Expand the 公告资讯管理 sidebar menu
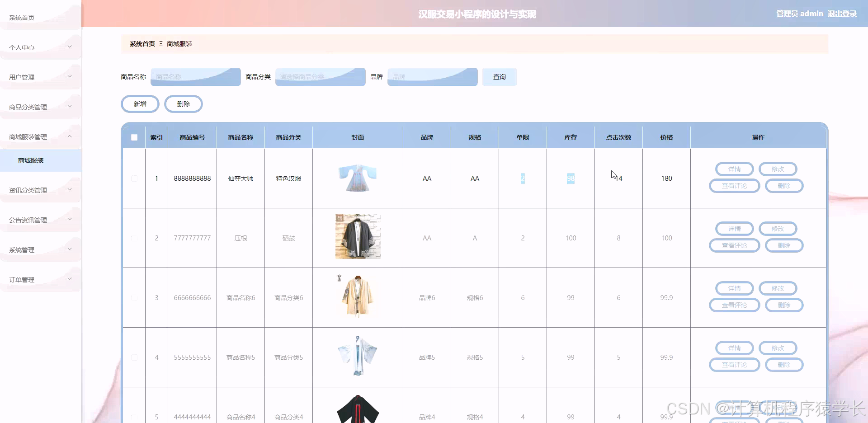Image resolution: width=868 pixels, height=423 pixels. click(40, 220)
